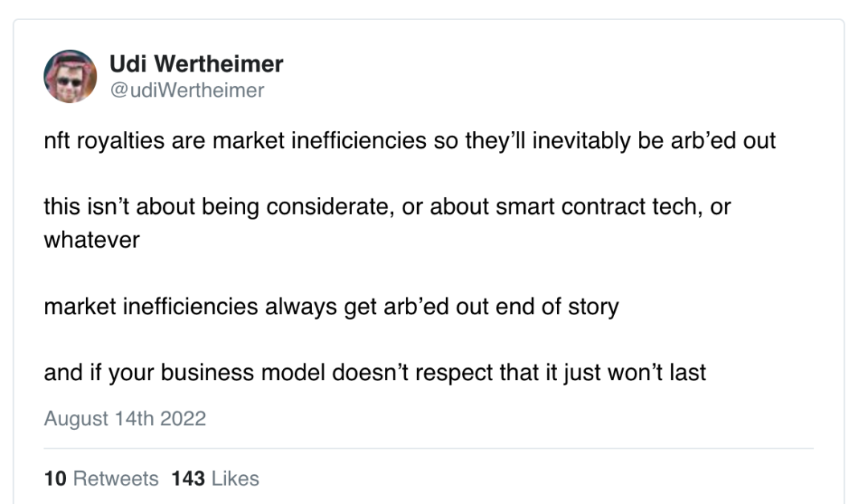868x504 pixels.
Task: View the 143 Likes count
Action: tap(215, 478)
